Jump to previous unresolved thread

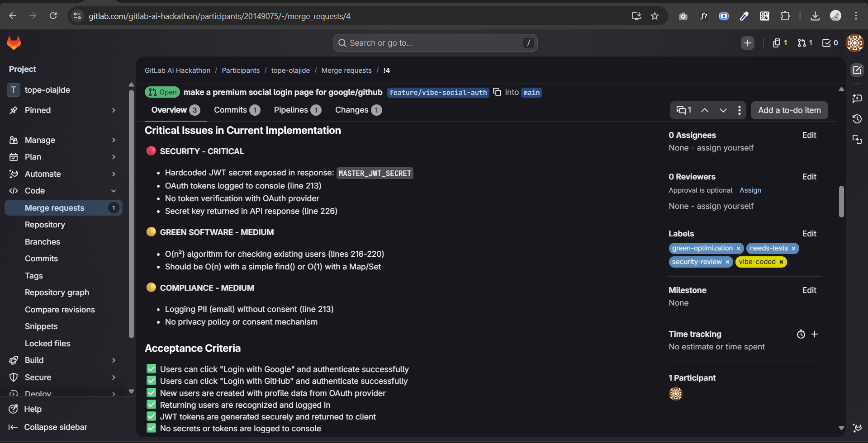[705, 110]
